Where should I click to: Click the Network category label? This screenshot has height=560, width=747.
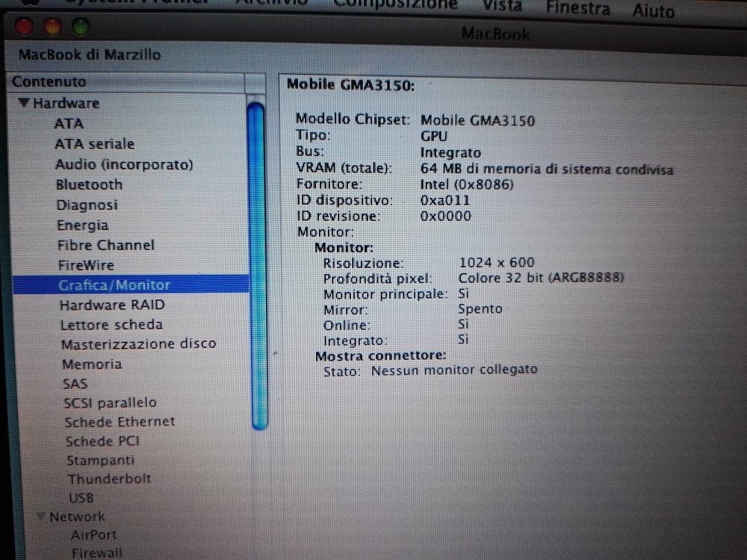[x=77, y=517]
